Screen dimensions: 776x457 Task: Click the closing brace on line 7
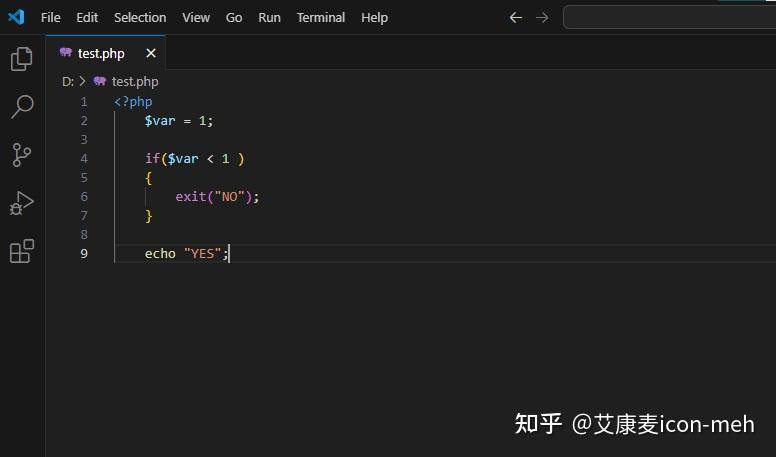point(148,216)
